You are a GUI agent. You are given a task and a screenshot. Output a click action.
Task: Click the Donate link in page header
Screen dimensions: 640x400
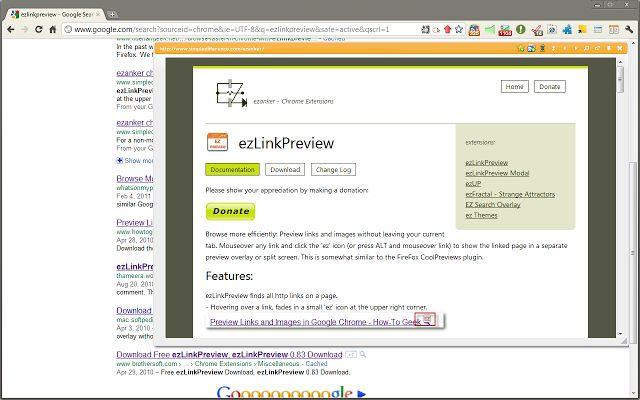tap(550, 87)
